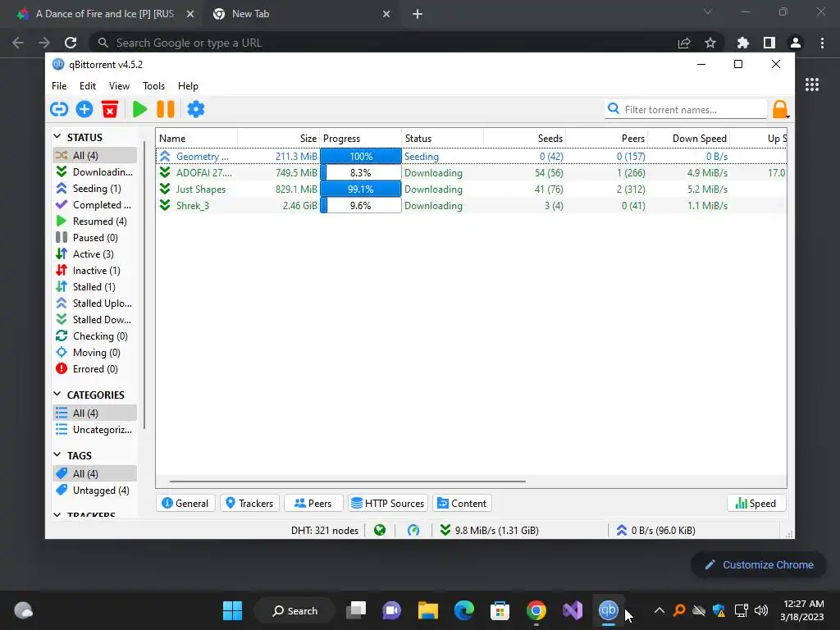The height and width of the screenshot is (630, 840).
Task: Click the connection status globe icon
Action: point(380,531)
